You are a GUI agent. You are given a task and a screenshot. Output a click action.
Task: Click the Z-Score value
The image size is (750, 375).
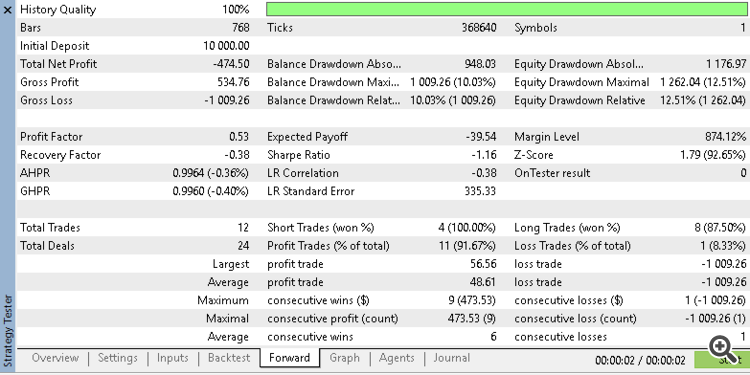pyautogui.click(x=712, y=155)
